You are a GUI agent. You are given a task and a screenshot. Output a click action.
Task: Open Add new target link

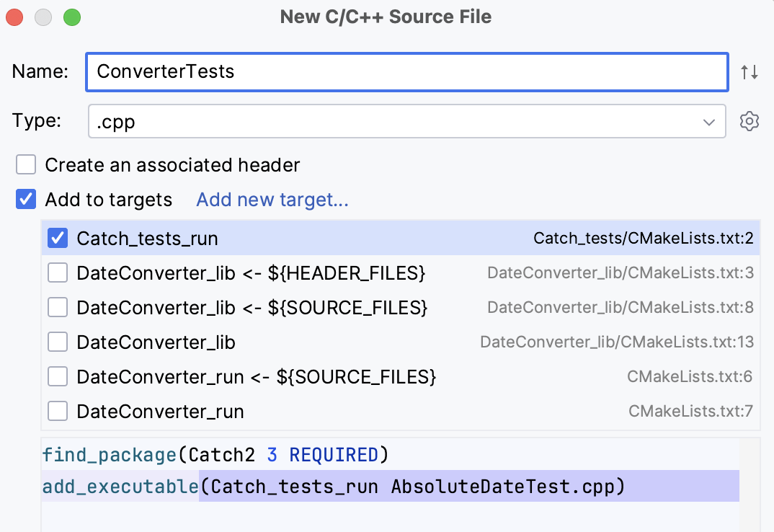point(272,200)
